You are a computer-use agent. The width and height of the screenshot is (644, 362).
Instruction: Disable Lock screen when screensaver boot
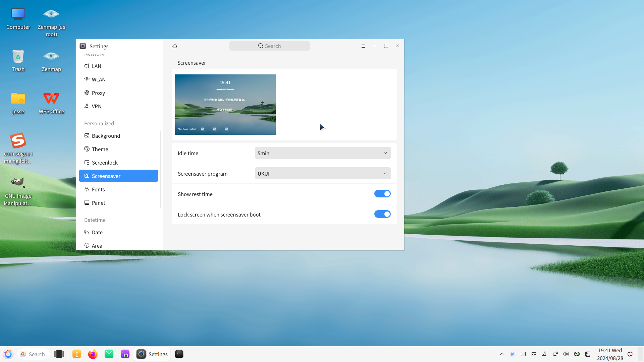pos(382,214)
